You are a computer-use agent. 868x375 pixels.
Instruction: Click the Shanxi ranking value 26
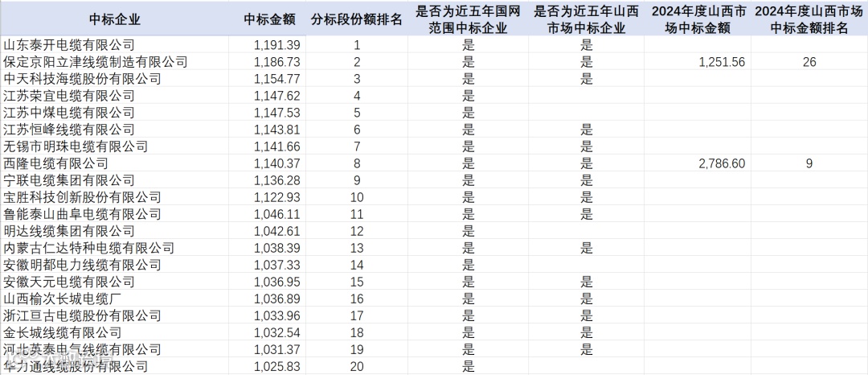coord(809,61)
